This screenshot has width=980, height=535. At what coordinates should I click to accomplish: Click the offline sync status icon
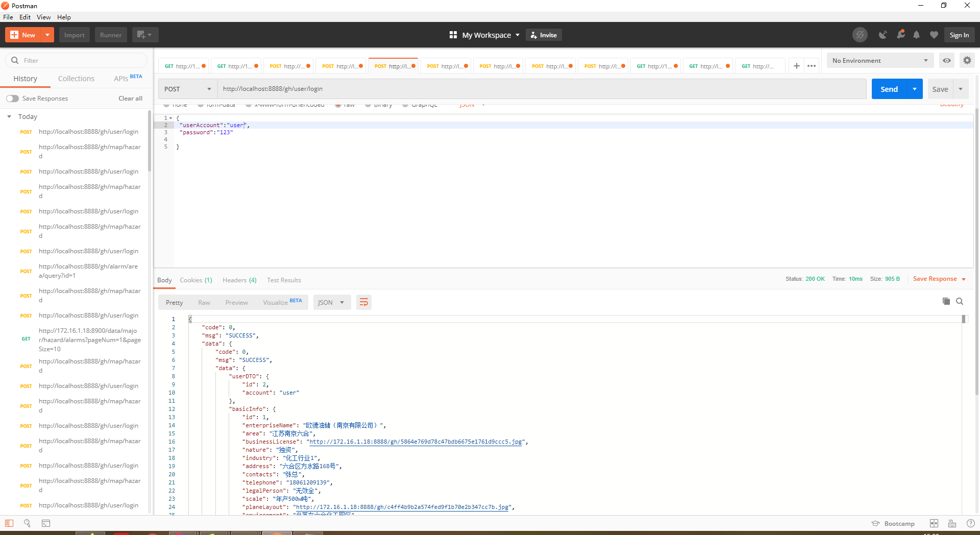click(x=860, y=35)
